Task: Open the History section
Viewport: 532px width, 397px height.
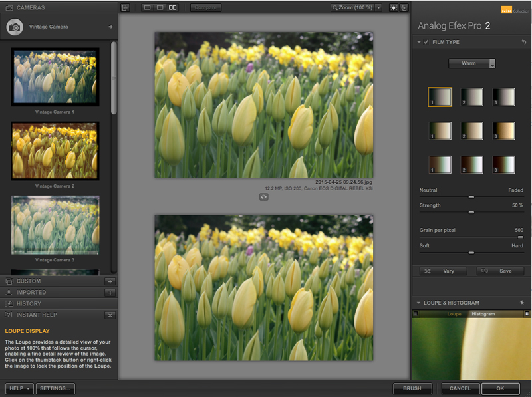Action: 29,303
